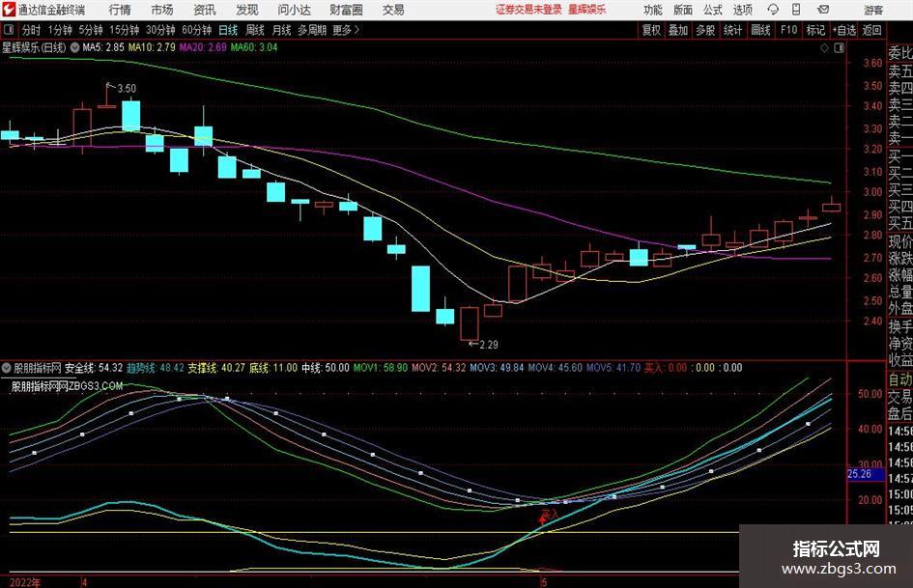
Task: Click the 证券交易未登录 login link
Action: [x=529, y=10]
